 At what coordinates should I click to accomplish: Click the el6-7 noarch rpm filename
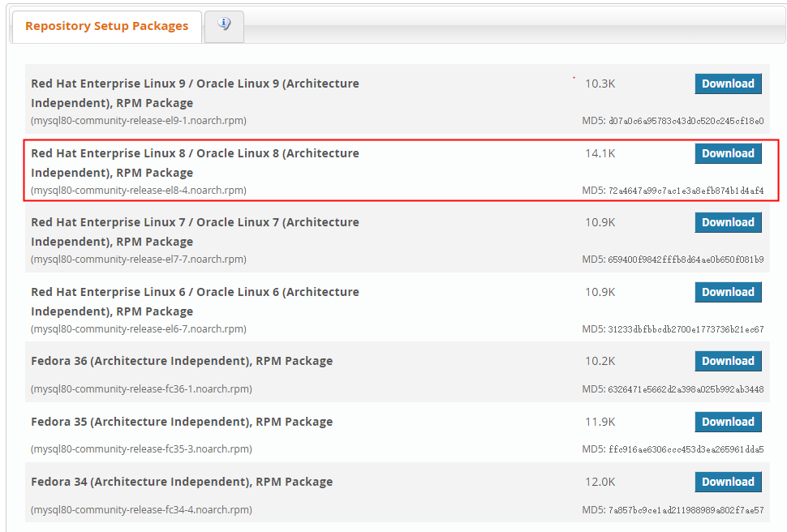(139, 329)
